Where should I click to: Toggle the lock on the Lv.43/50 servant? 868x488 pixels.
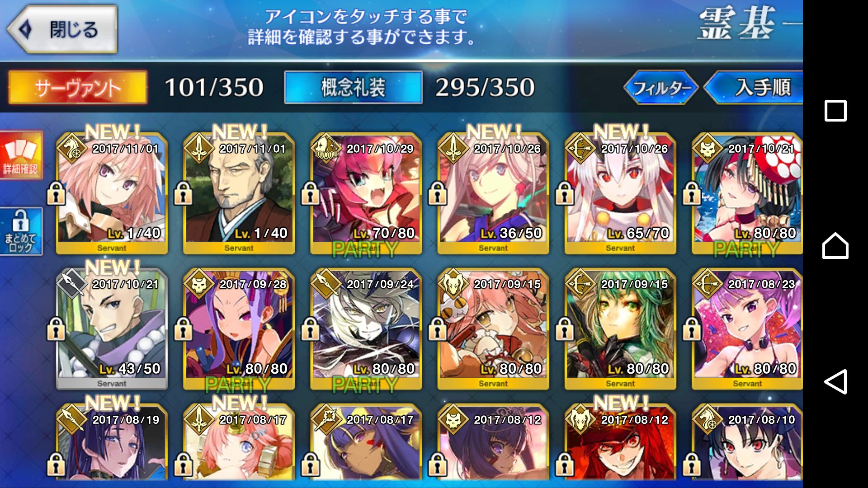57,328
